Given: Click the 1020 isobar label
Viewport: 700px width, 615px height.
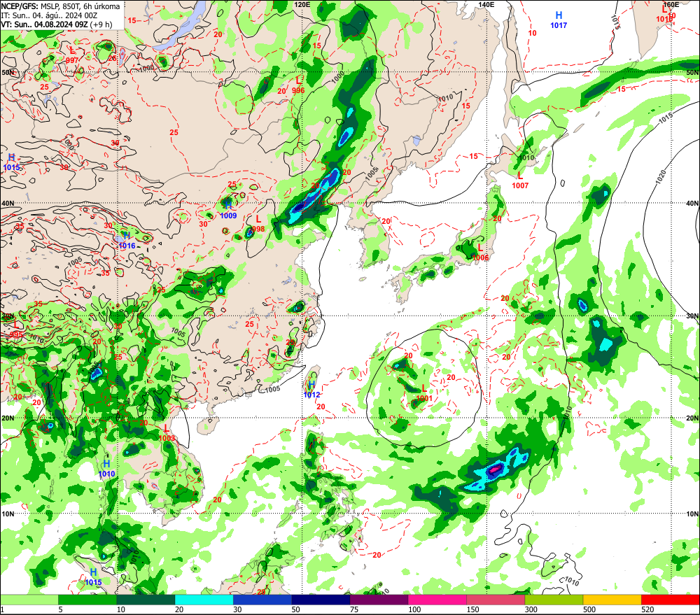Looking at the screenshot, I should (x=661, y=177).
